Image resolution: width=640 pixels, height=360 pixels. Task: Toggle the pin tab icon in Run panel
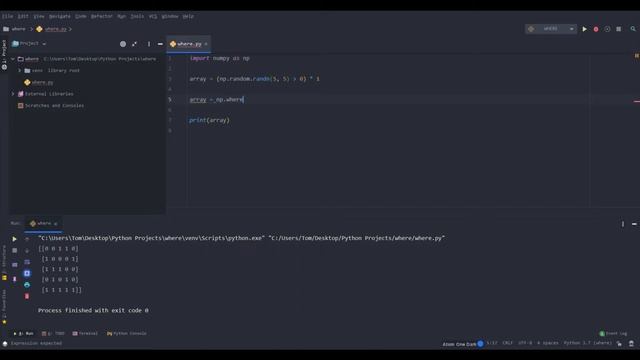pyautogui.click(x=14, y=279)
